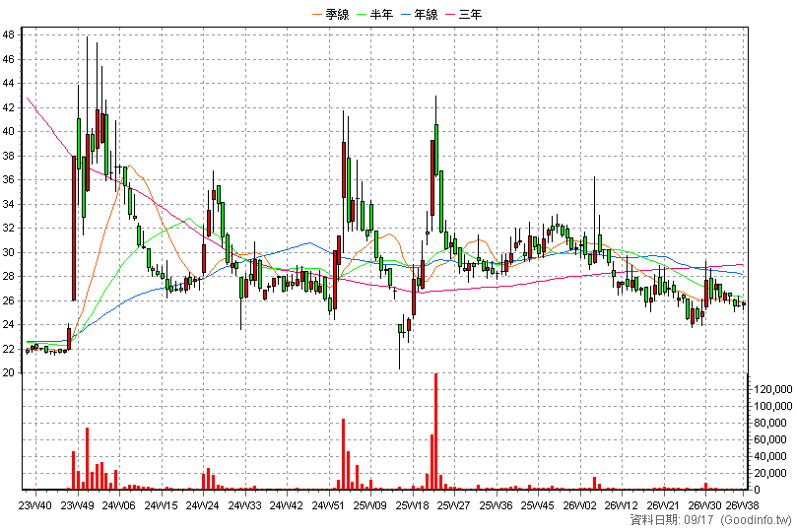Viewport: 796px width, 532px height.
Task: Click the price axis value 26
Action: tap(8, 300)
